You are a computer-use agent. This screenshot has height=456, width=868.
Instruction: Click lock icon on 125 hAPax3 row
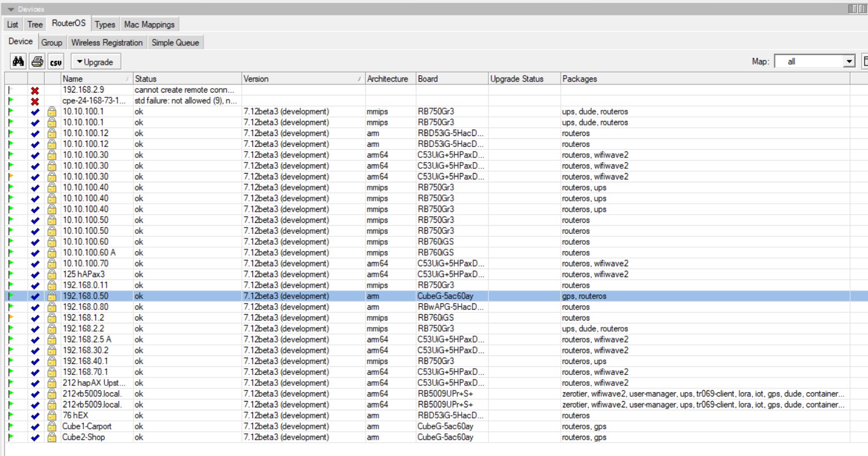[x=52, y=274]
